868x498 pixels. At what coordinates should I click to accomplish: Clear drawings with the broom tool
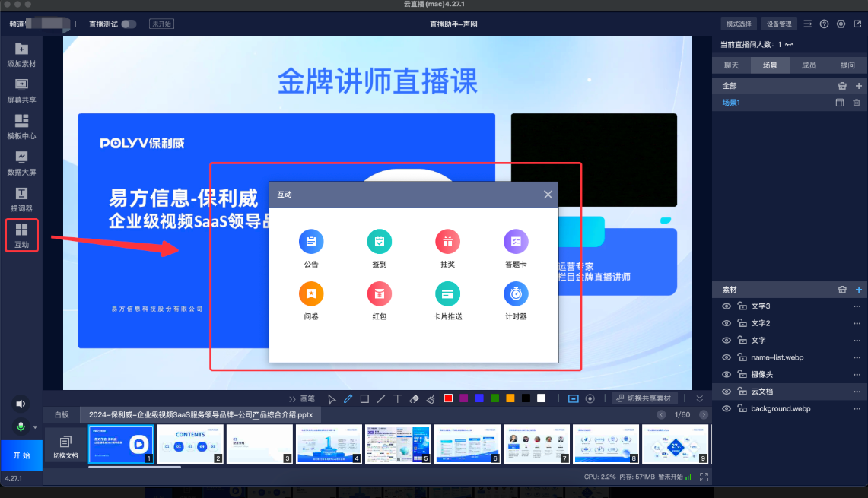(431, 399)
